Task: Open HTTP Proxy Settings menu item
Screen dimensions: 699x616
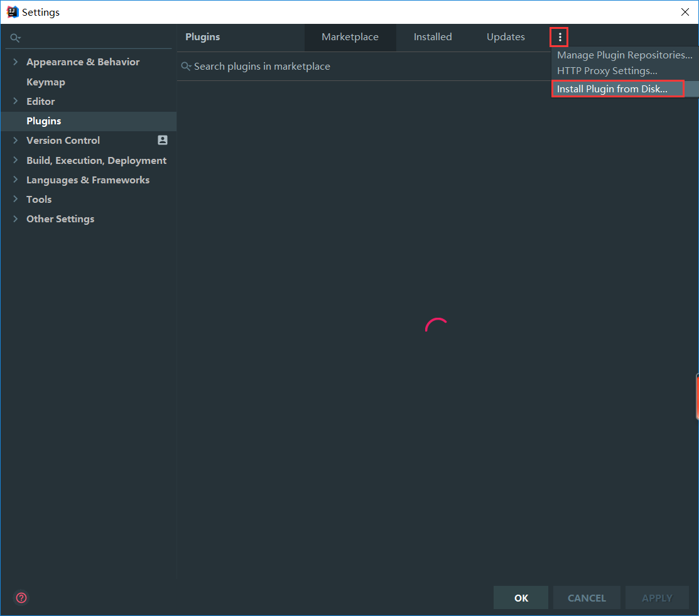Action: [607, 71]
